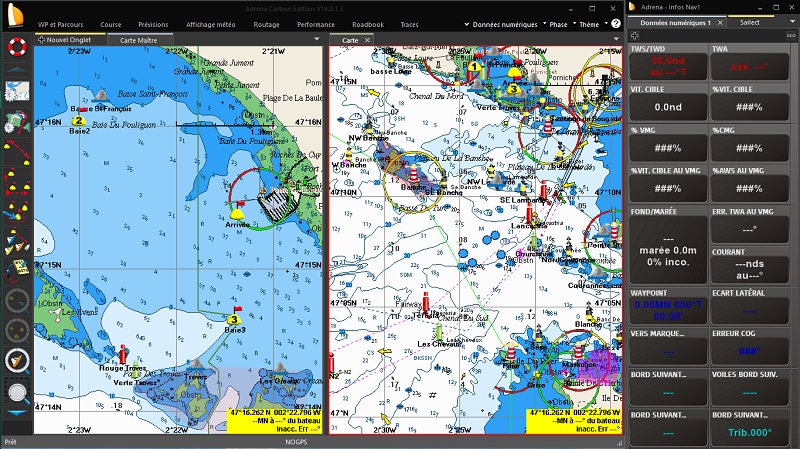Close the Carte tab
The image size is (800, 449).
pyautogui.click(x=367, y=40)
